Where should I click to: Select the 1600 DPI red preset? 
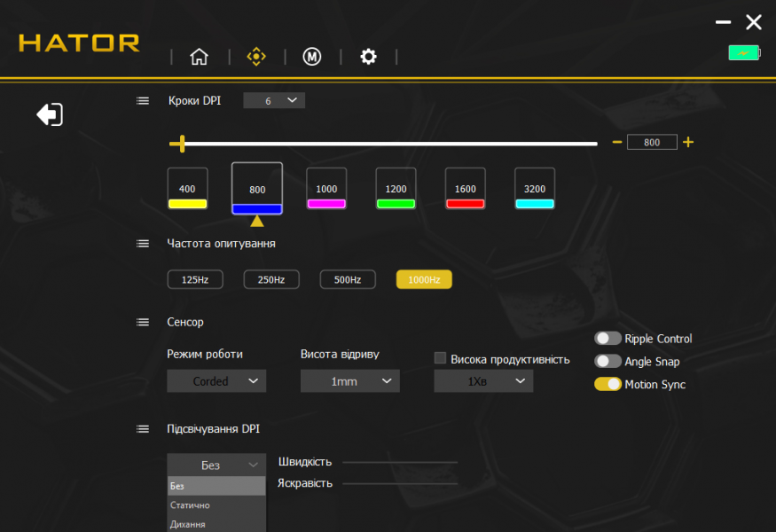click(466, 189)
